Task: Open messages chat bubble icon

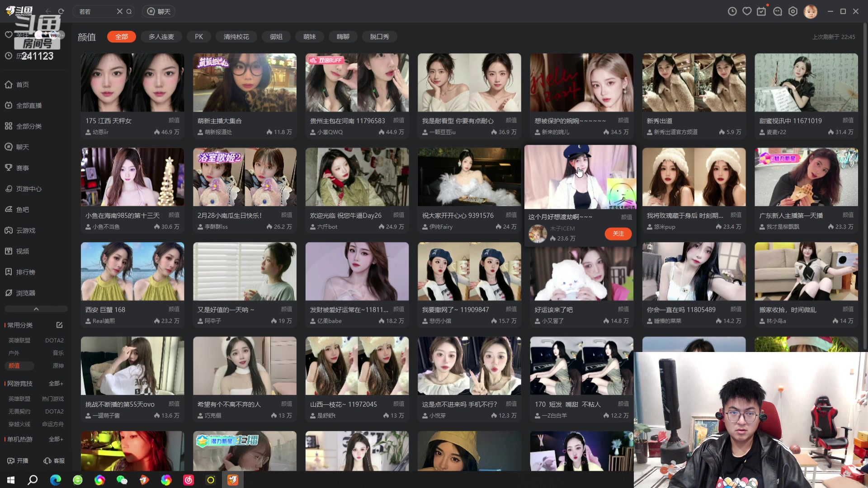Action: [x=778, y=11]
